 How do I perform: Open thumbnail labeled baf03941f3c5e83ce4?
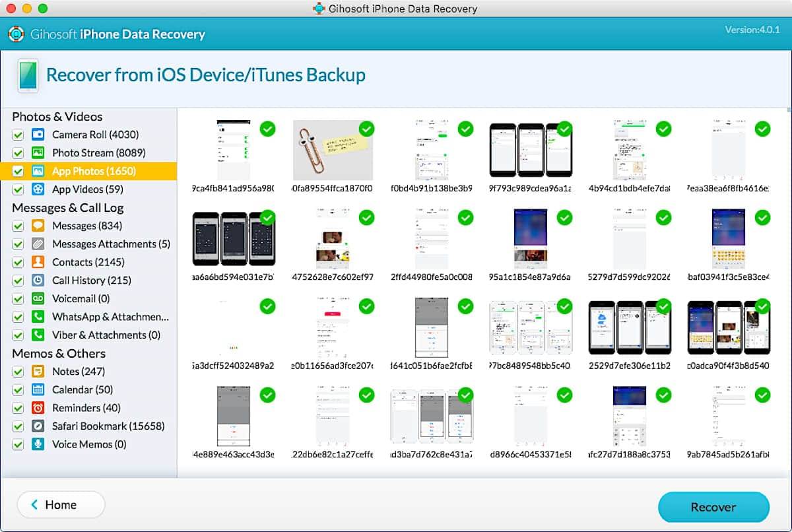pos(729,239)
